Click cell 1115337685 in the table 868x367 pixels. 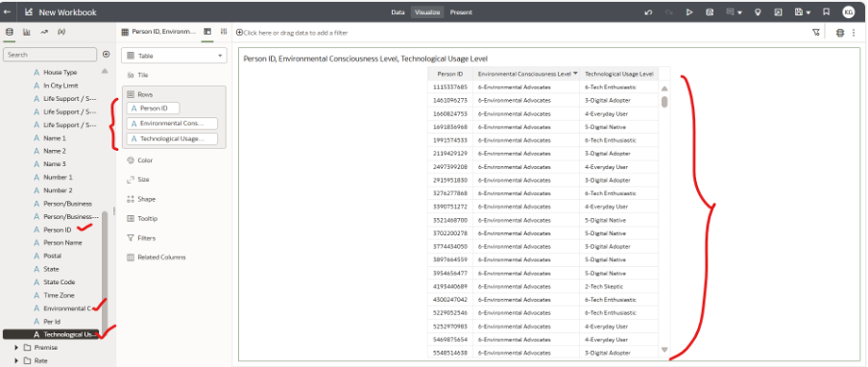(450, 87)
